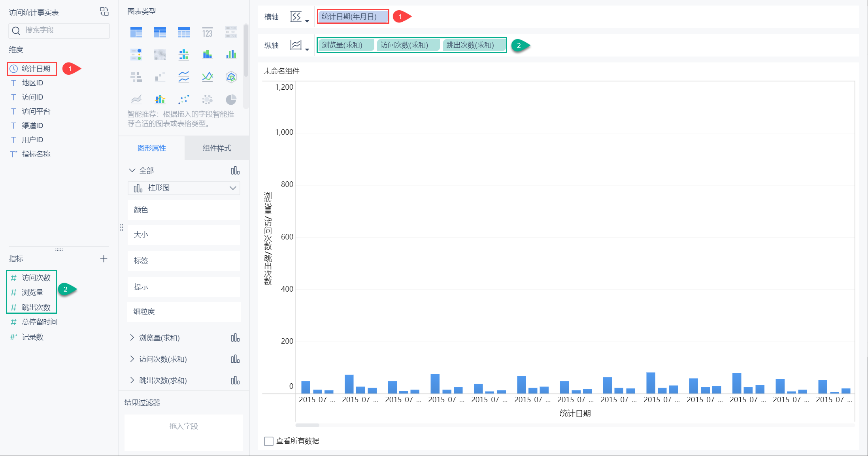Screen dimensions: 868x456
Task: Open the 图形属性 tab
Action: point(152,148)
